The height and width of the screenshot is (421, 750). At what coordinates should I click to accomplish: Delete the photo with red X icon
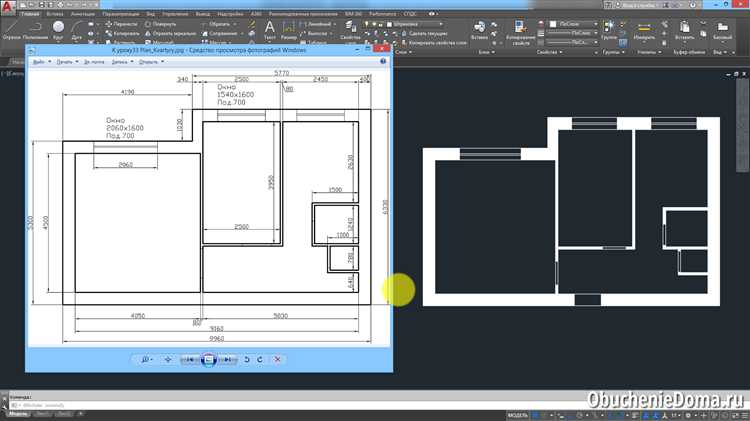tap(278, 359)
